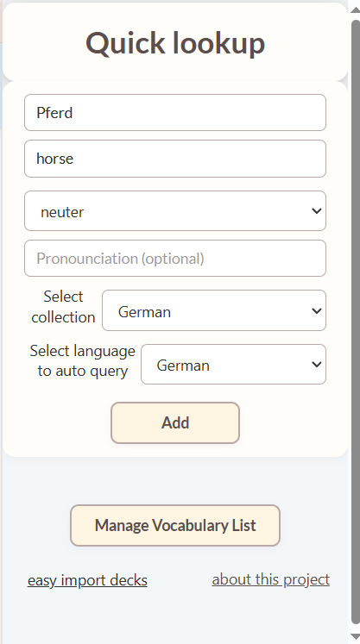Image resolution: width=360 pixels, height=644 pixels.
Task: Click the scrollbar down arrow
Action: pyautogui.click(x=356, y=635)
